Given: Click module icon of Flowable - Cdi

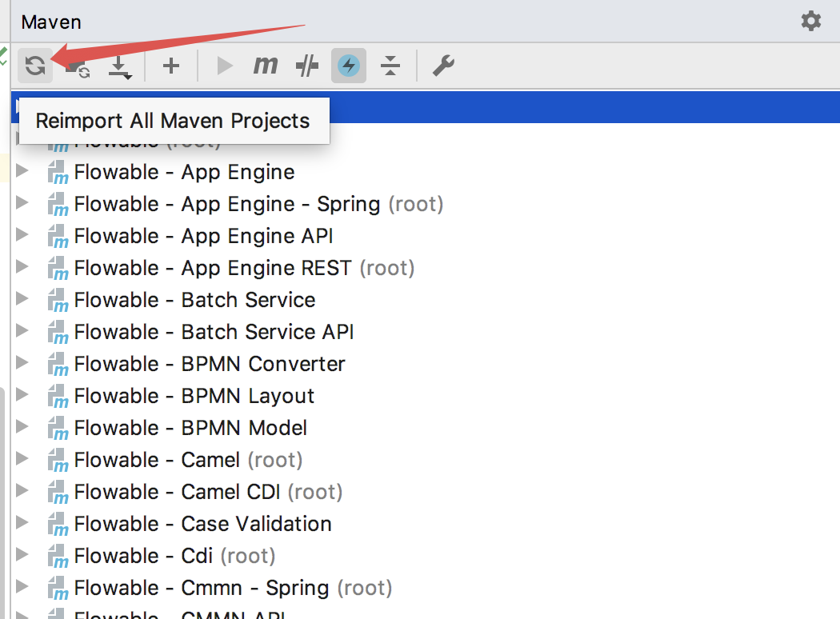Looking at the screenshot, I should pyautogui.click(x=58, y=557).
